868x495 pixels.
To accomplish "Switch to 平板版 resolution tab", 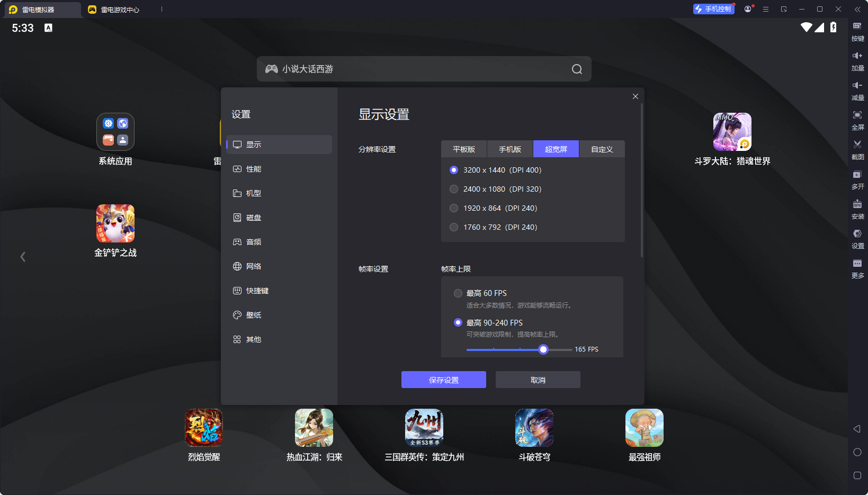I will 464,149.
